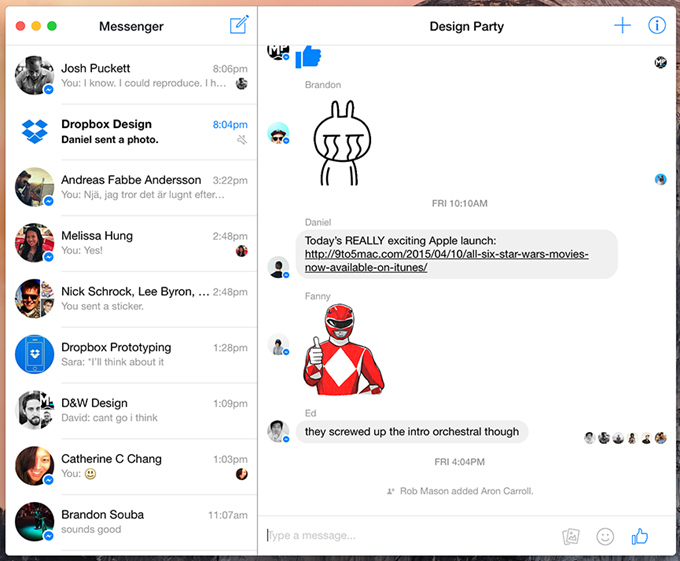Click the seen-by avatars after Ed's message

tap(625, 438)
